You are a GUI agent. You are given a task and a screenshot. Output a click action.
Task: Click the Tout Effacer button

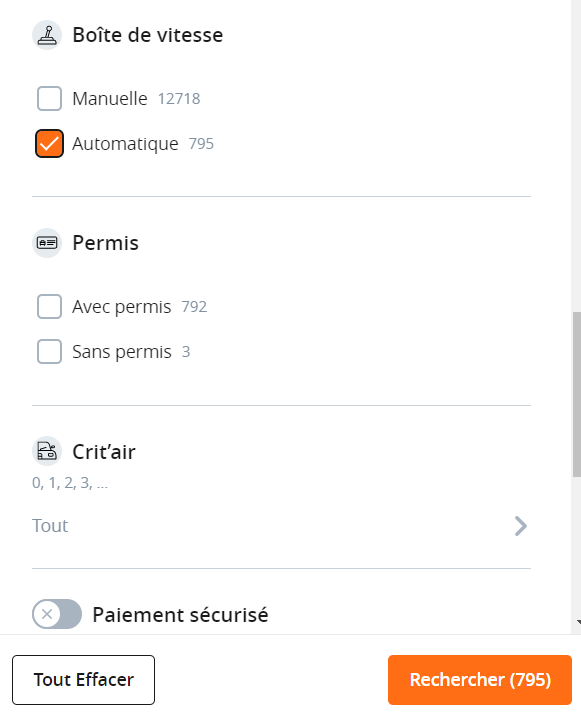tap(83, 680)
